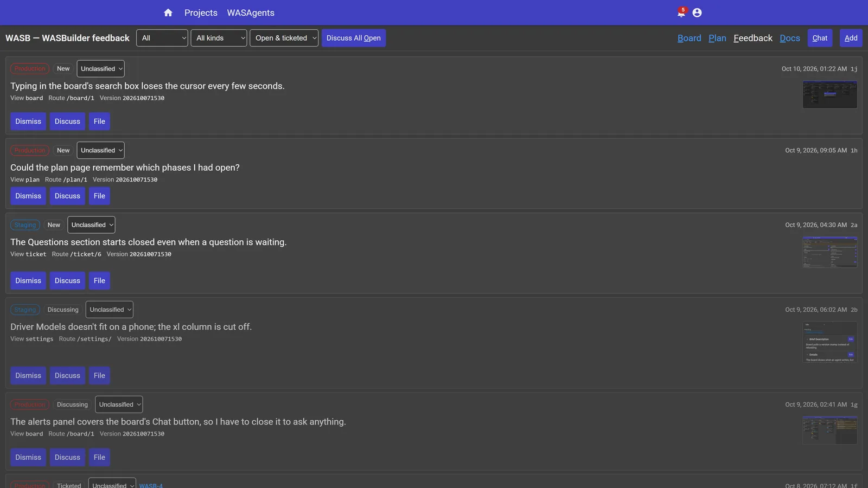Viewport: 868px width, 488px height.
Task: Expand the 'All kinds' filter dropdown
Action: tap(219, 38)
